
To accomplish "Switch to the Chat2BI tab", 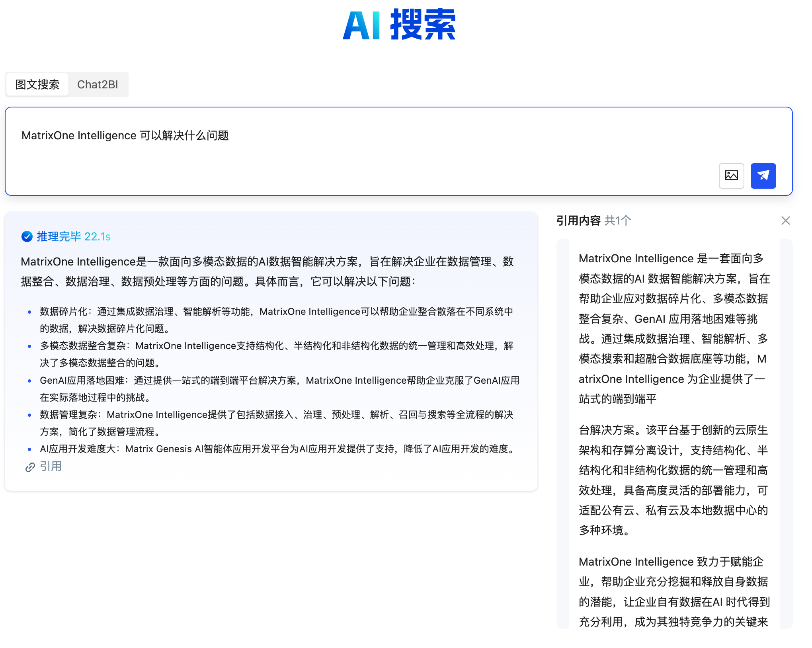I will point(98,84).
